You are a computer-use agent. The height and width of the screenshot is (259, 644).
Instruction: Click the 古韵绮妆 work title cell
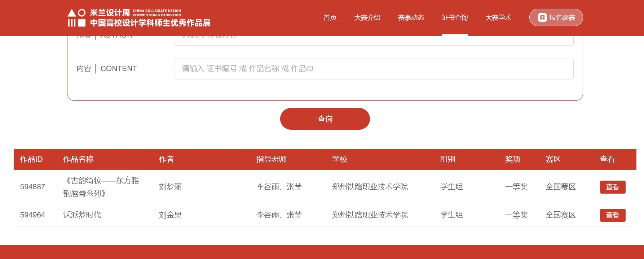[101, 187]
